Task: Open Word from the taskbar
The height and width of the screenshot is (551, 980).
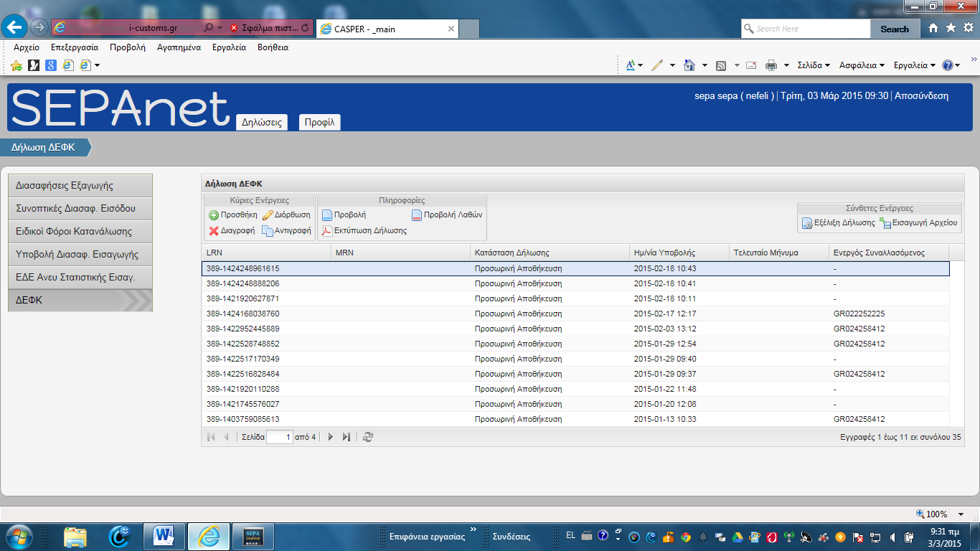Action: click(164, 536)
